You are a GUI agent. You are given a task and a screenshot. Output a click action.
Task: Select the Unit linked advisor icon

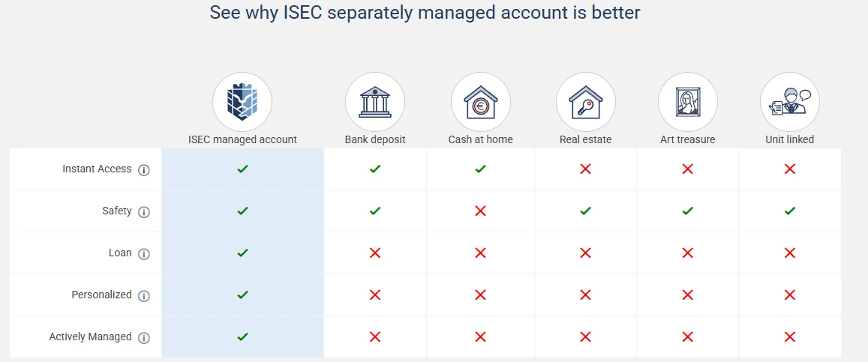click(790, 102)
